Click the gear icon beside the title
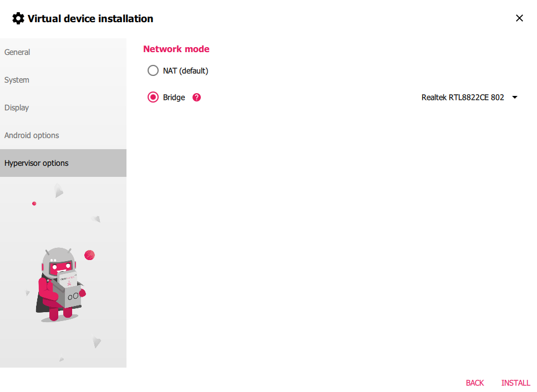537x392 pixels. point(18,18)
